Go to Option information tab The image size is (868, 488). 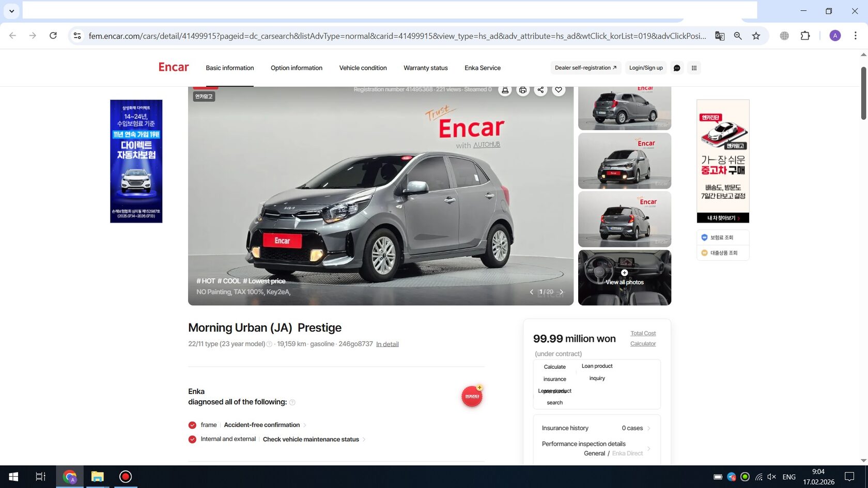coord(297,68)
